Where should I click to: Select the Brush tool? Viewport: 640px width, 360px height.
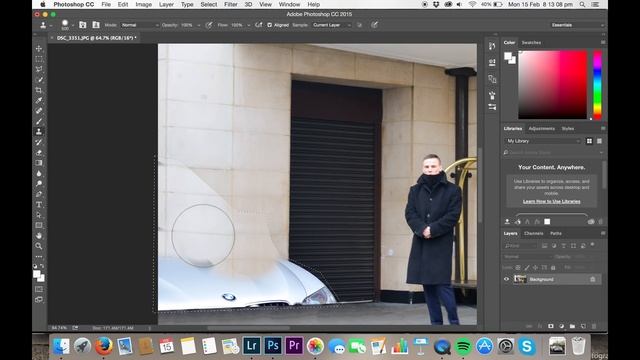point(39,121)
